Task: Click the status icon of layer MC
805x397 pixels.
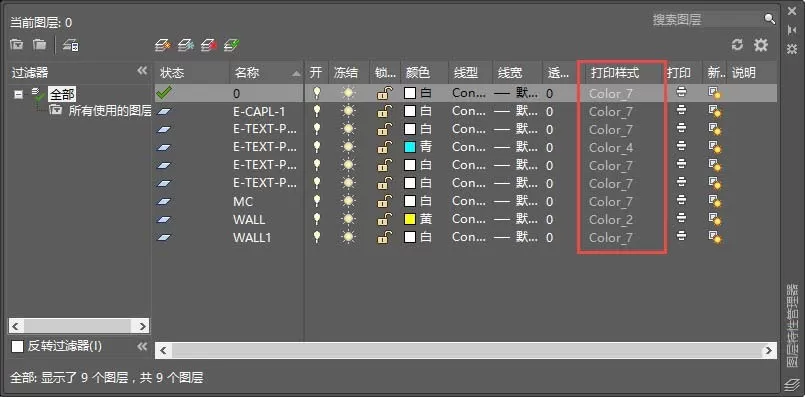Action: (165, 201)
